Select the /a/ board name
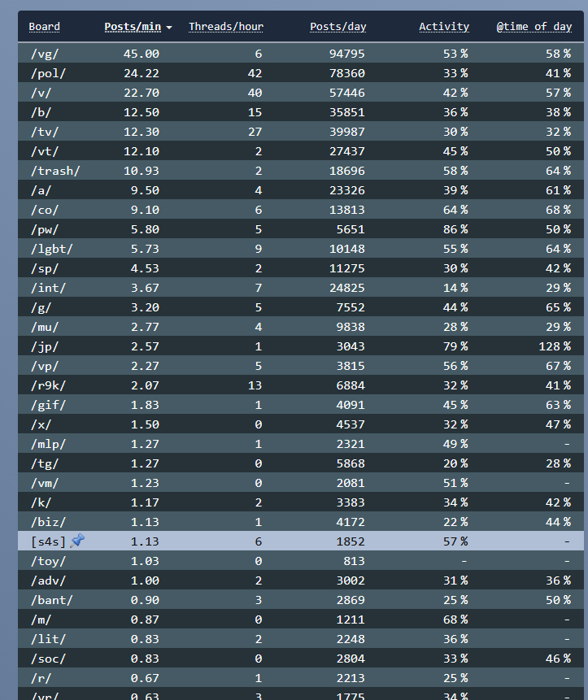This screenshot has width=588, height=700. [x=41, y=190]
